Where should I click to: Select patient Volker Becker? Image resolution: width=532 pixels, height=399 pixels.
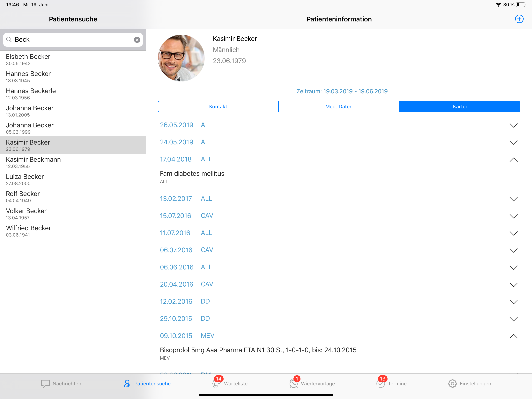(x=73, y=214)
